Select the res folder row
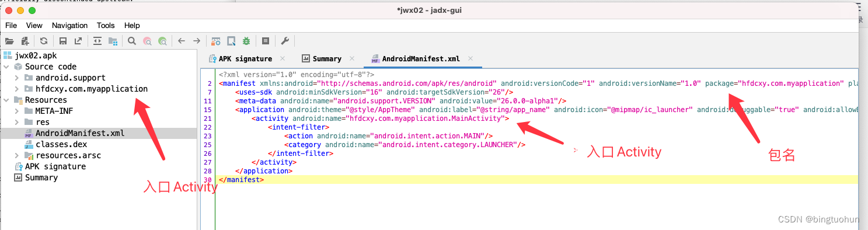This screenshot has width=868, height=230. point(42,122)
